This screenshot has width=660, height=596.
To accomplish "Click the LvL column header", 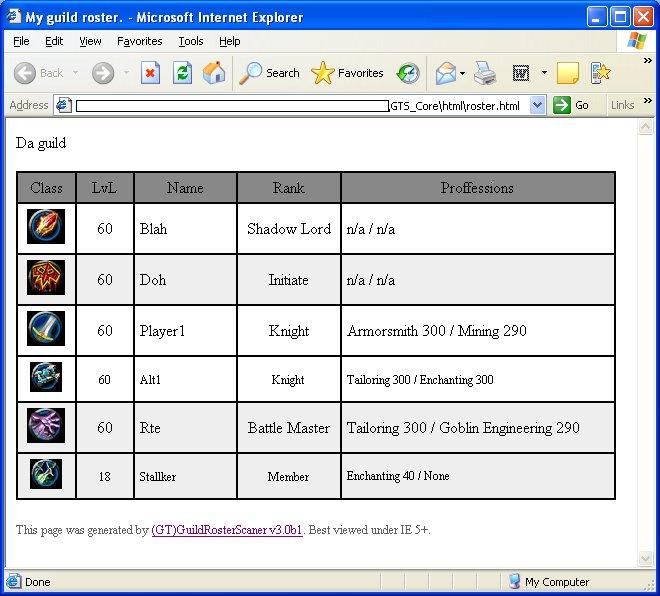I will (104, 188).
